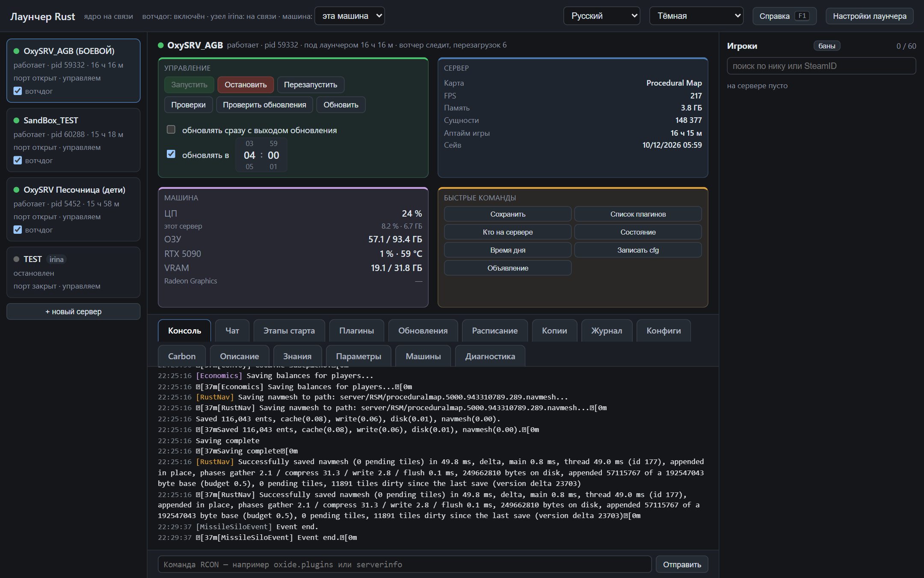Run the Сохранить quick command

pyautogui.click(x=508, y=214)
